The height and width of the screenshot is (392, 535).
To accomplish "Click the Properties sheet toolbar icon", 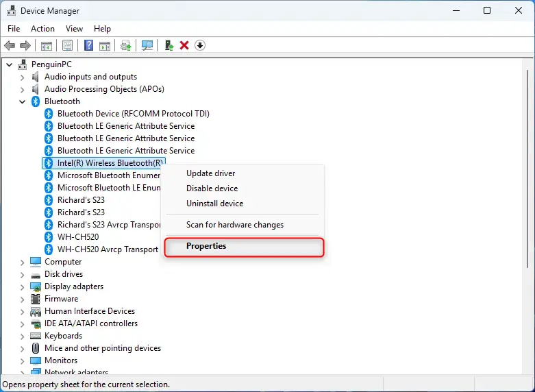I will pos(67,45).
